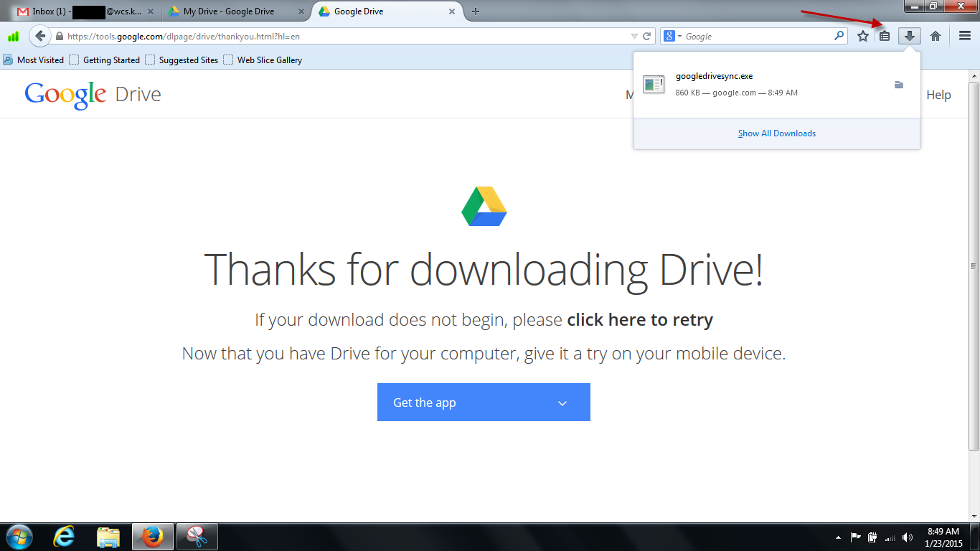980x551 pixels.
Task: Bookmark this page with the star icon
Action: pyautogui.click(x=863, y=36)
